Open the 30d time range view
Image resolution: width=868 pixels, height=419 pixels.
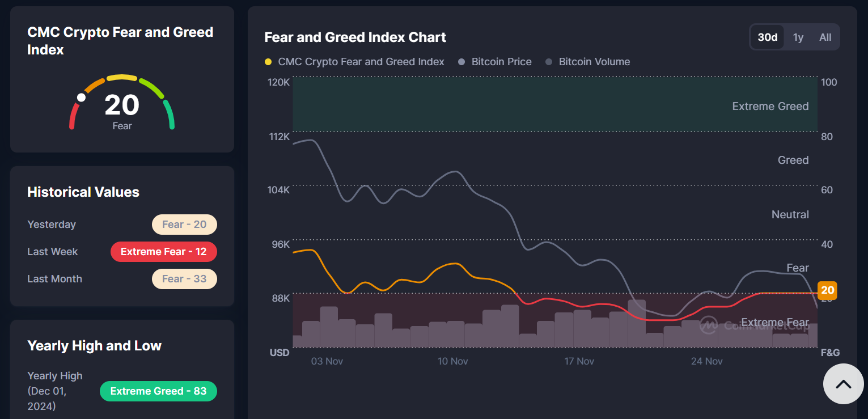(x=767, y=37)
